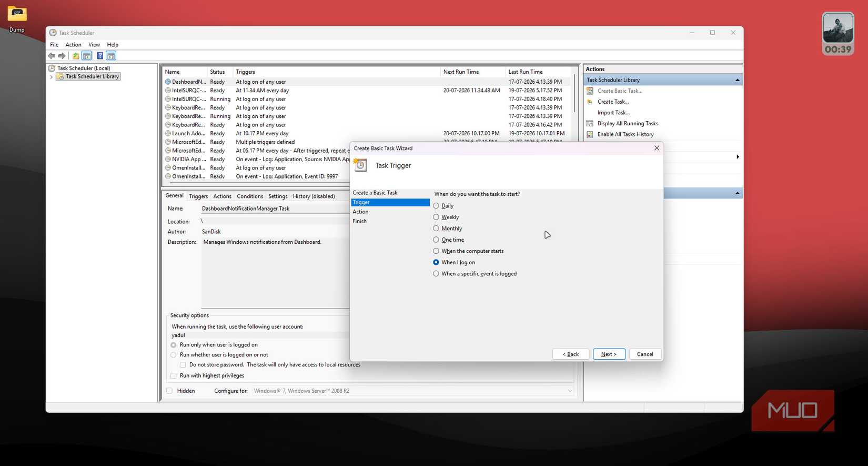
Task: Sort by the Last Run Time column header
Action: coord(538,72)
